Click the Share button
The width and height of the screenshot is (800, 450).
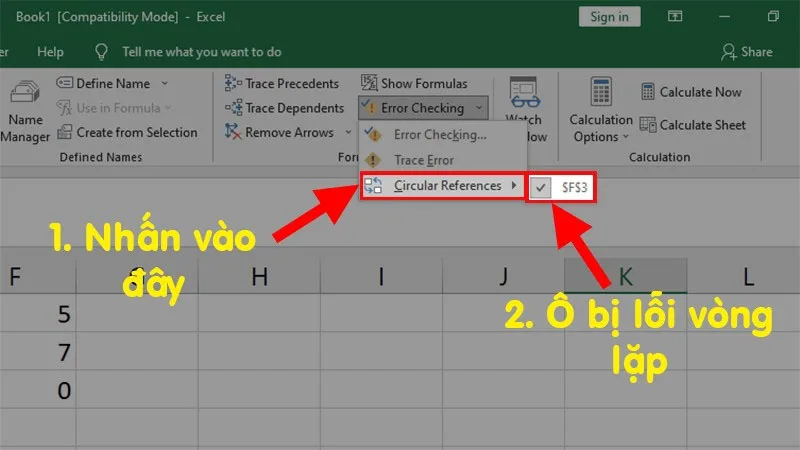pyautogui.click(x=746, y=52)
